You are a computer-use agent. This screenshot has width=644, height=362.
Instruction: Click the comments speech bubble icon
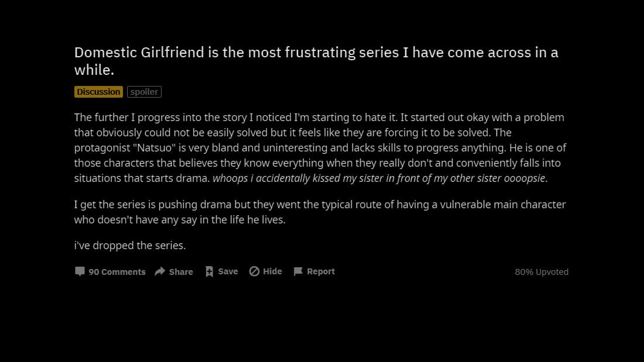click(x=80, y=271)
